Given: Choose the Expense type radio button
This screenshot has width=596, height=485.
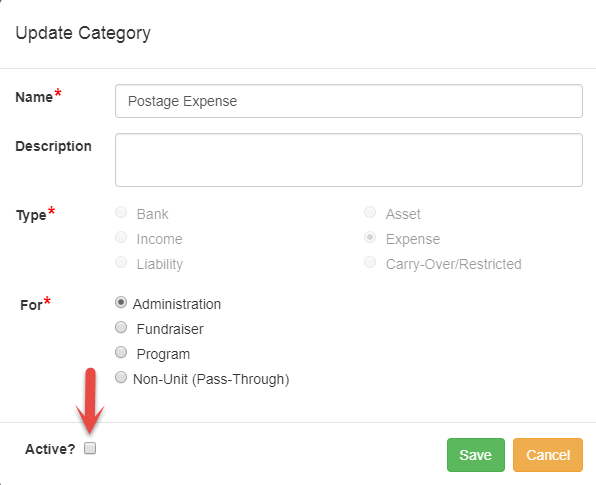Looking at the screenshot, I should [370, 238].
